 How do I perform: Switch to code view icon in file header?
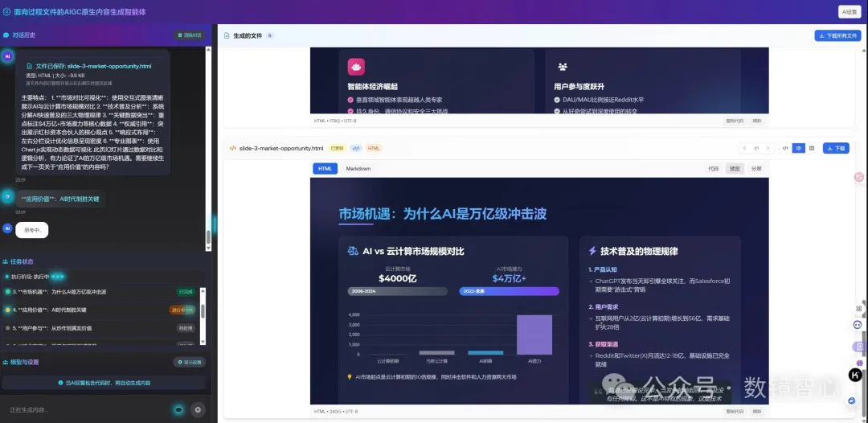pyautogui.click(x=785, y=149)
